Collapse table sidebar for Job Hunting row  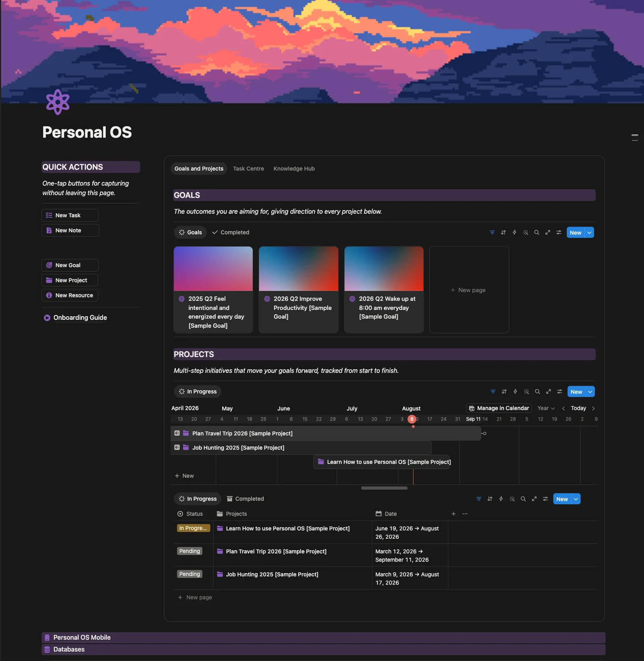[x=177, y=447]
